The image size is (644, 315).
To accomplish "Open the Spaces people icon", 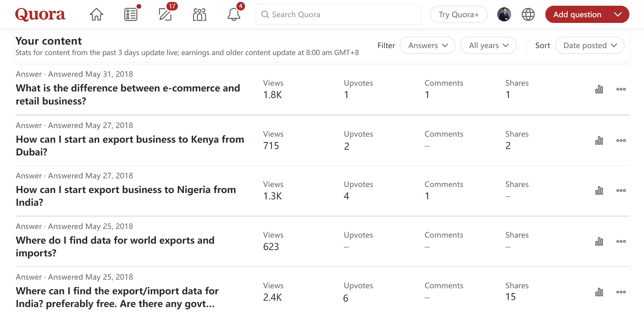I will point(199,14).
